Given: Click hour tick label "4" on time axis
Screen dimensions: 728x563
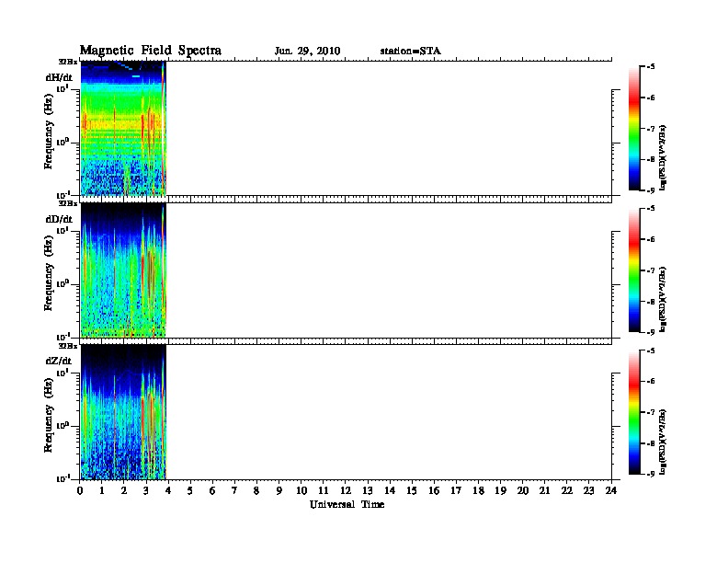Looking at the screenshot, I should (x=168, y=491).
